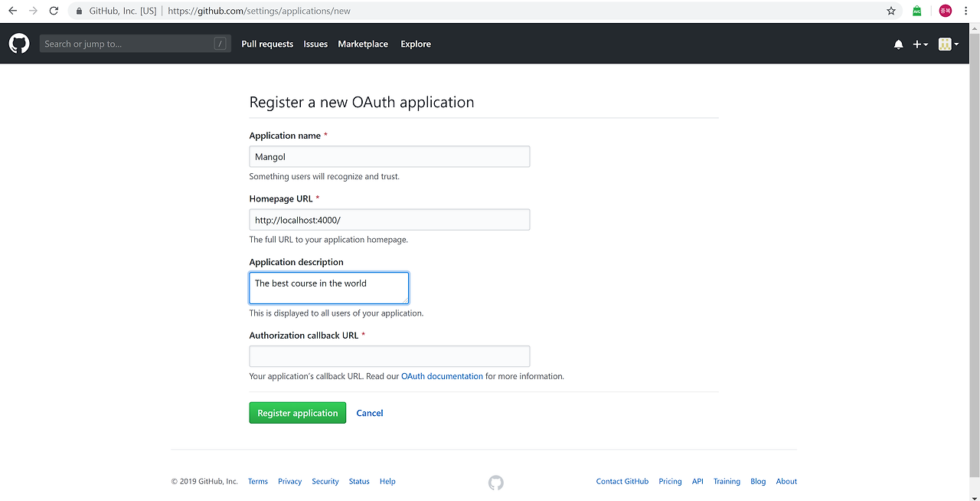The height and width of the screenshot is (501, 980).
Task: Click the footer GitHub mark icon
Action: point(496,483)
